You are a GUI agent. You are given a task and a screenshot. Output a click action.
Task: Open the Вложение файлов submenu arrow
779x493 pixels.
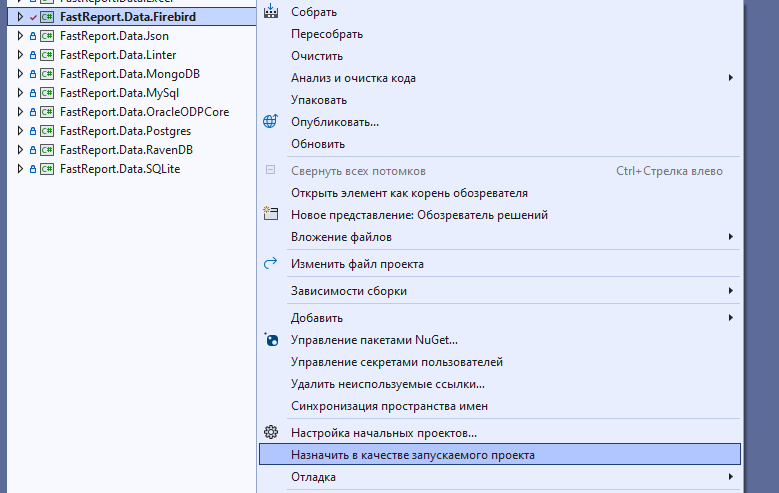[730, 237]
